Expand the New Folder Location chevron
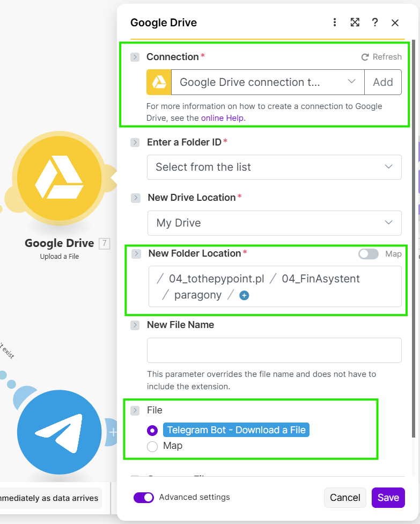The width and height of the screenshot is (420, 524). [x=136, y=253]
